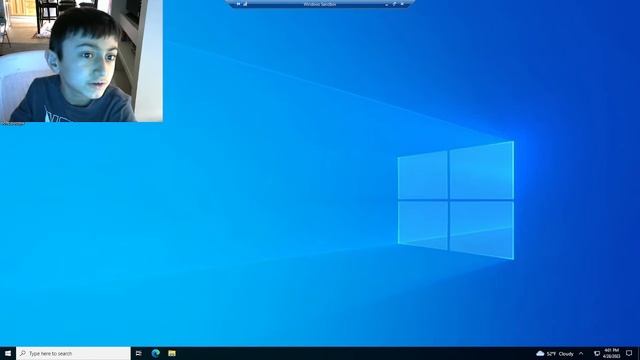Open the Windows Start menu
Image resolution: width=640 pixels, height=360 pixels.
[8, 353]
